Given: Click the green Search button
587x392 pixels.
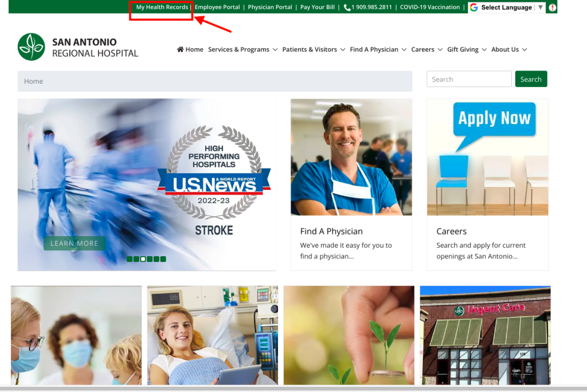Looking at the screenshot, I should pyautogui.click(x=531, y=79).
